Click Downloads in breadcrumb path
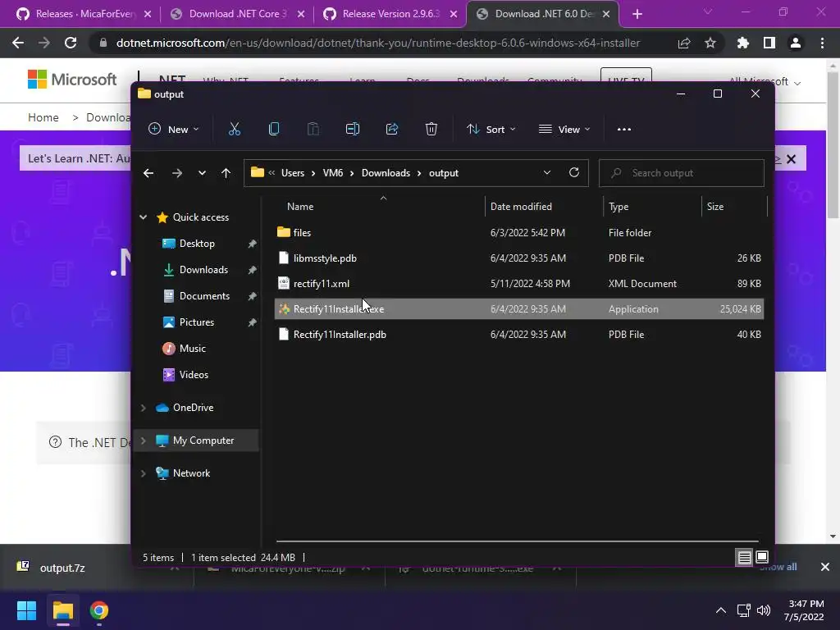This screenshot has height=630, width=840. click(386, 173)
